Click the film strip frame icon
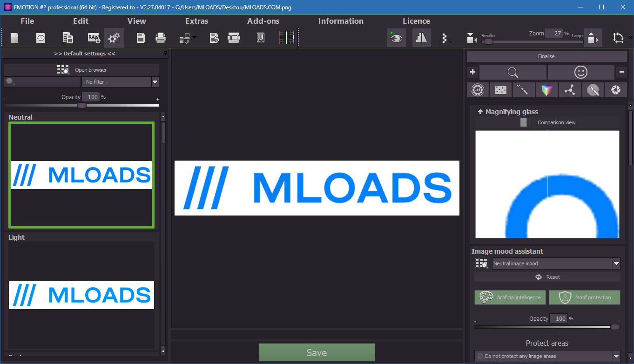 234,38
